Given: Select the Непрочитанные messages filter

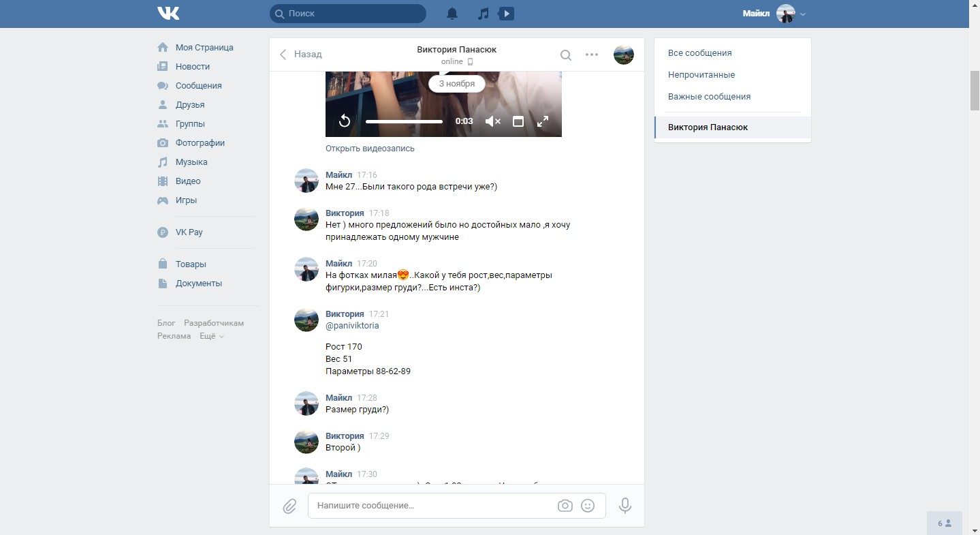Looking at the screenshot, I should [701, 75].
